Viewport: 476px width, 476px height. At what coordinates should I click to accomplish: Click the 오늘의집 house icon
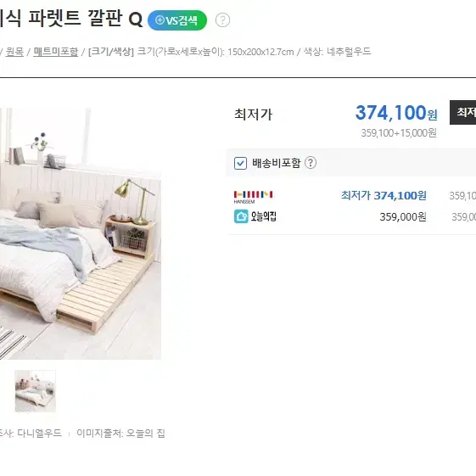coord(241,216)
